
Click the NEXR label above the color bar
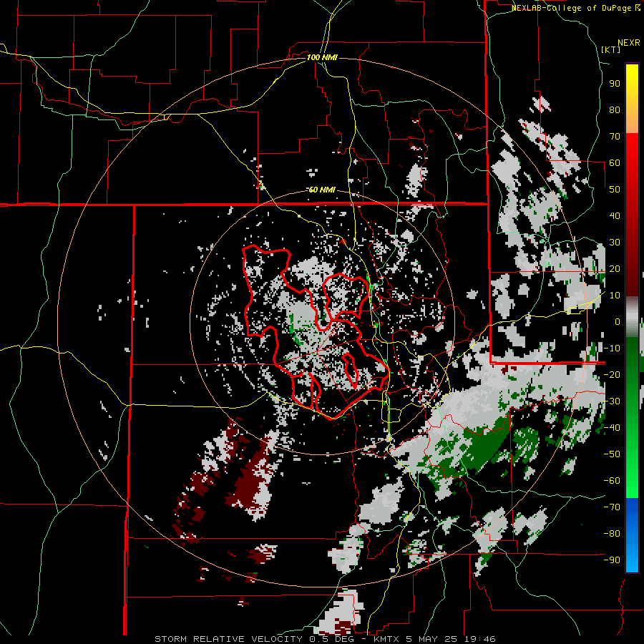coord(629,43)
